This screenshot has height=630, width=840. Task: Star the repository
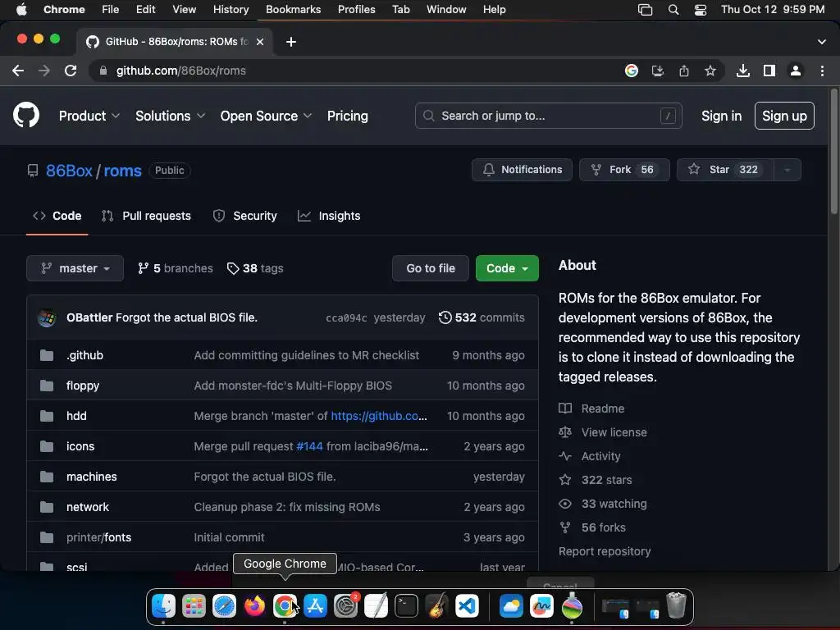point(725,170)
